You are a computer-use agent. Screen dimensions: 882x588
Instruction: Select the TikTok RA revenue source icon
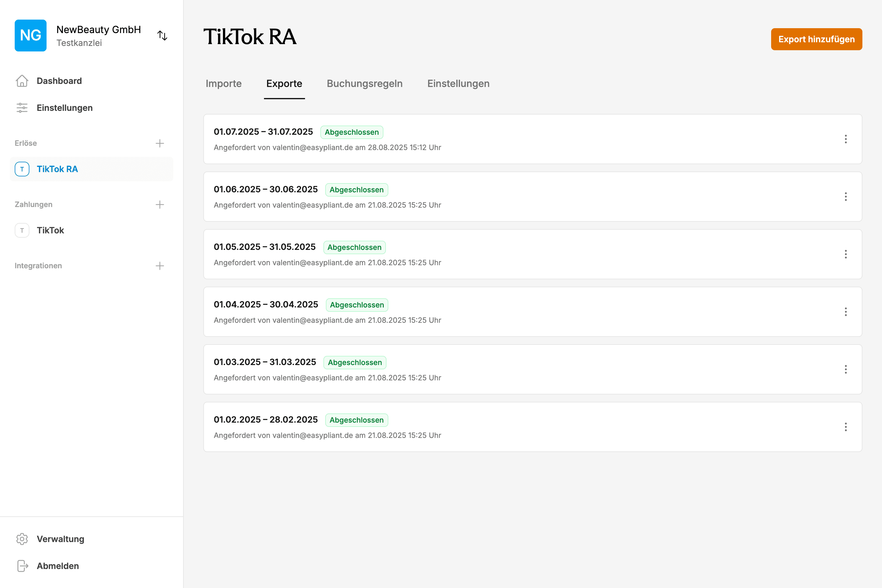(22, 169)
